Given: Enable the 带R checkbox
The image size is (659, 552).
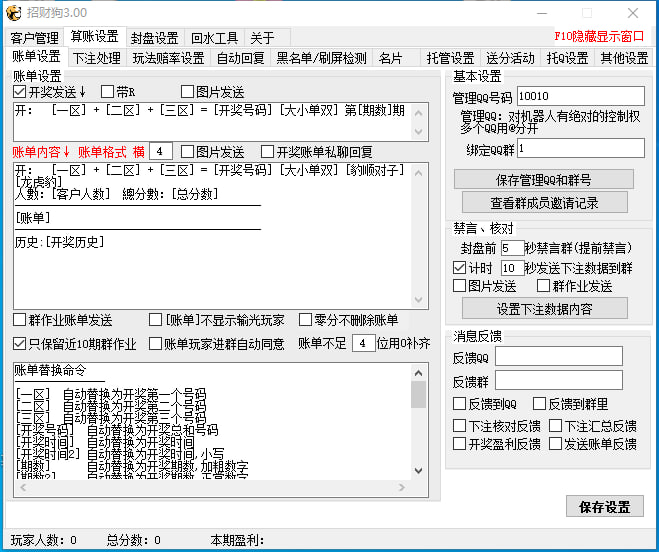Looking at the screenshot, I should pyautogui.click(x=108, y=92).
